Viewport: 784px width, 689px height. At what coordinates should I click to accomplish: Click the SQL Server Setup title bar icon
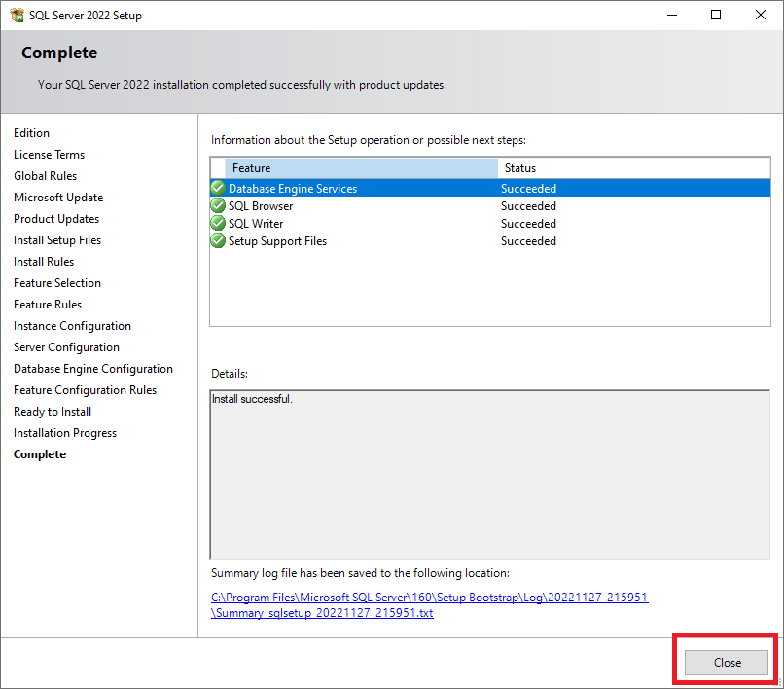[x=17, y=16]
